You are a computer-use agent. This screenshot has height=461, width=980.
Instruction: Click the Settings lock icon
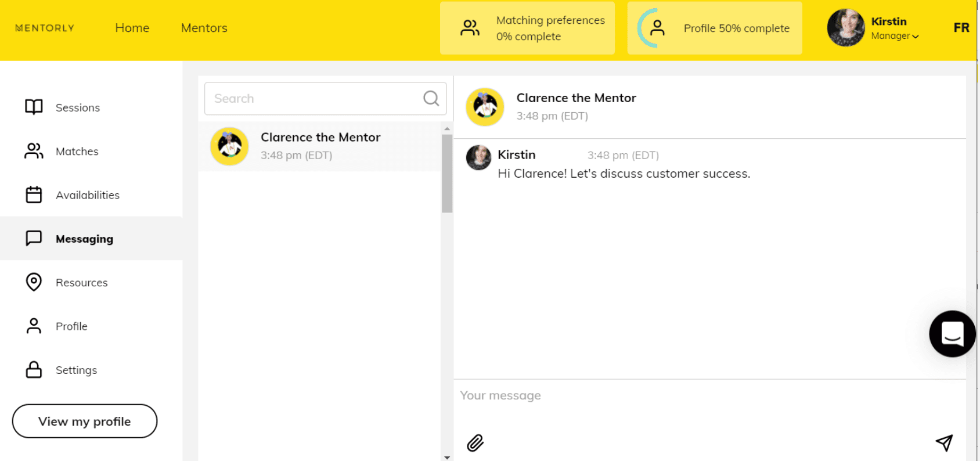pyautogui.click(x=34, y=370)
